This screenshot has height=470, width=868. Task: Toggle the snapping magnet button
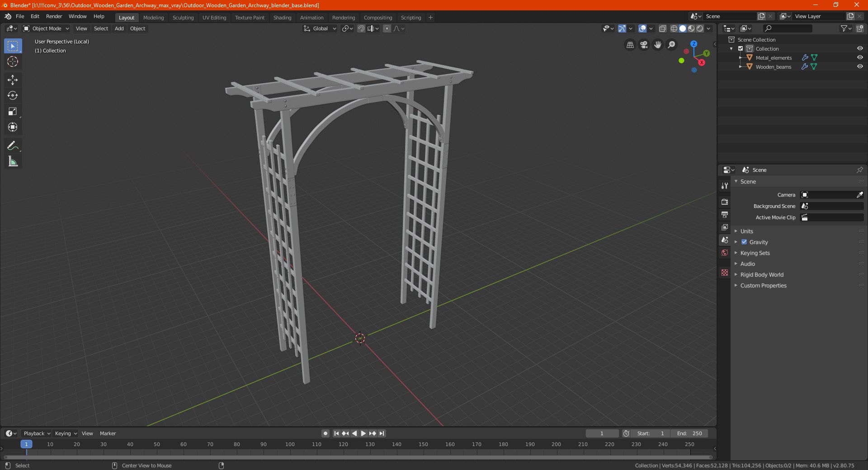[x=361, y=28]
